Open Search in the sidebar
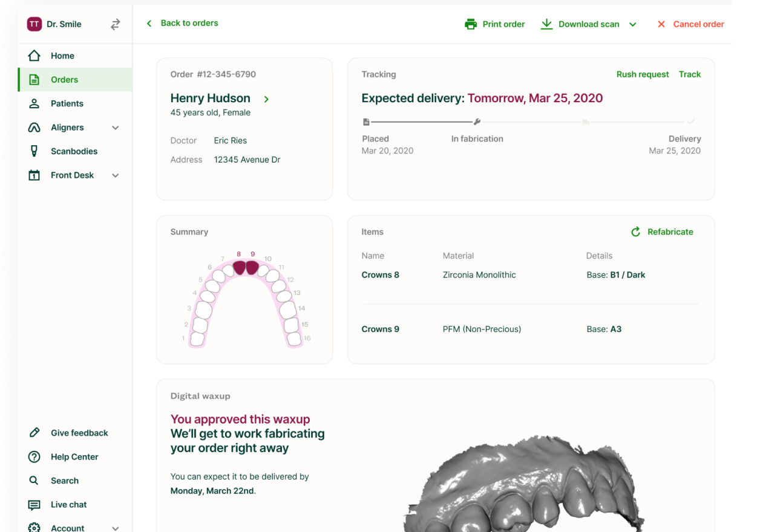 click(75, 481)
